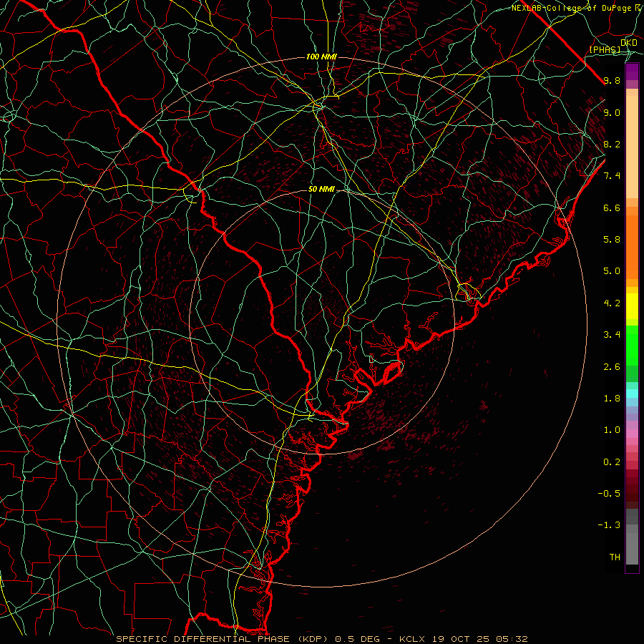Click the (KDP) abbreviation in the footer
The image size is (644, 644).
[x=311, y=639]
